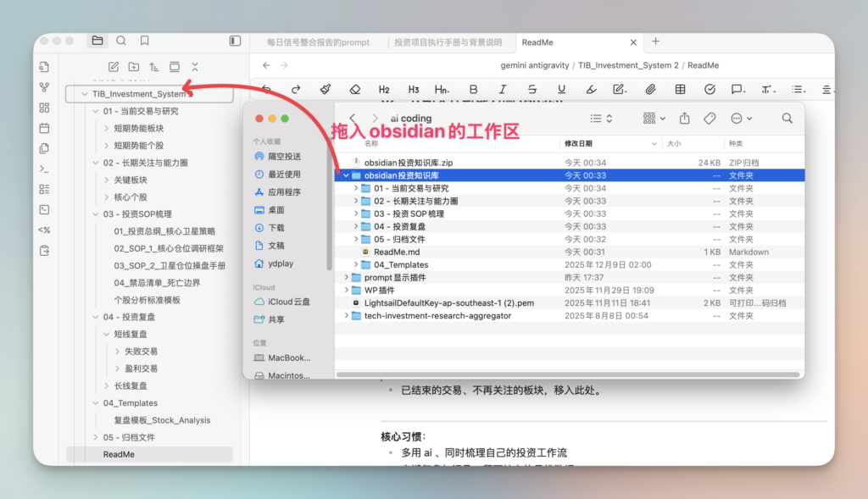Viewport: 868px width, 499px height.
Task: Click the attachment paperclip icon
Action: (650, 89)
